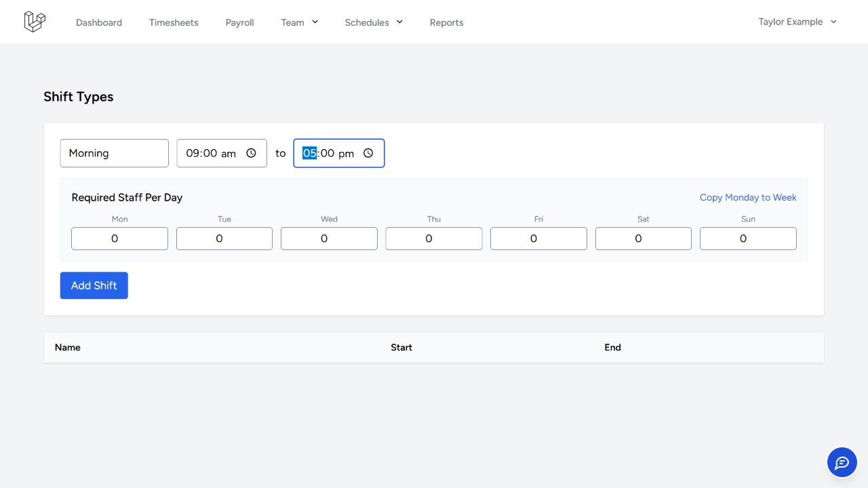Expand the Schedules dropdown menu
Viewport: 868px width, 488px height.
[374, 22]
